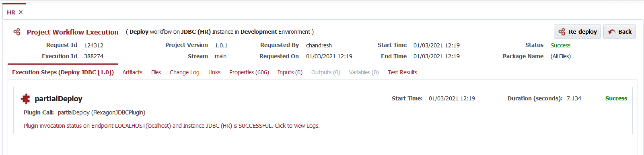Click the partialDeploy step title

pos(58,99)
